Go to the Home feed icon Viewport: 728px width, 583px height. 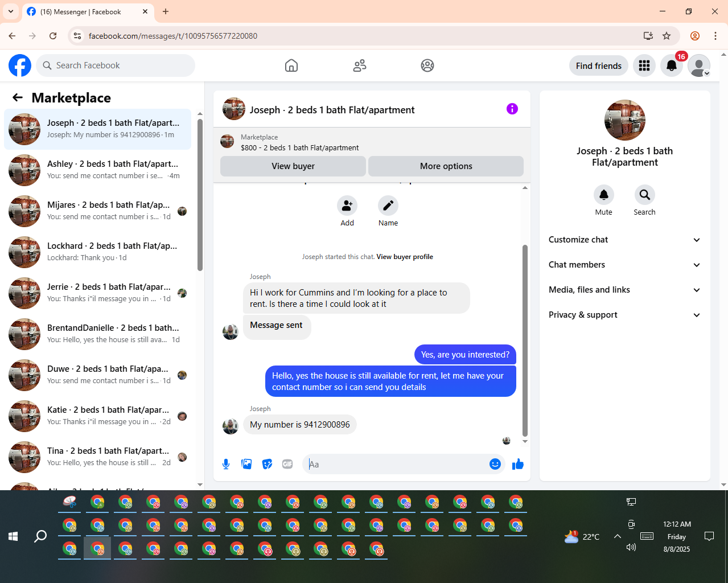291,65
